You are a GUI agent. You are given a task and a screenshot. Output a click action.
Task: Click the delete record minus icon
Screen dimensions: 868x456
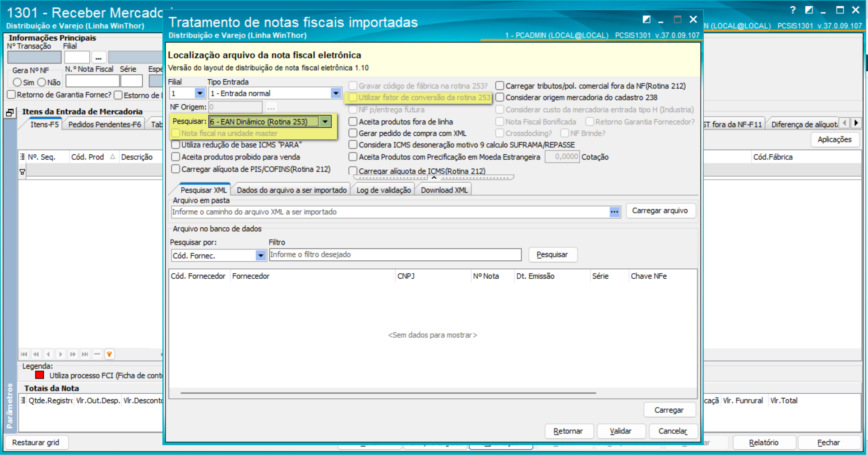pos(97,355)
